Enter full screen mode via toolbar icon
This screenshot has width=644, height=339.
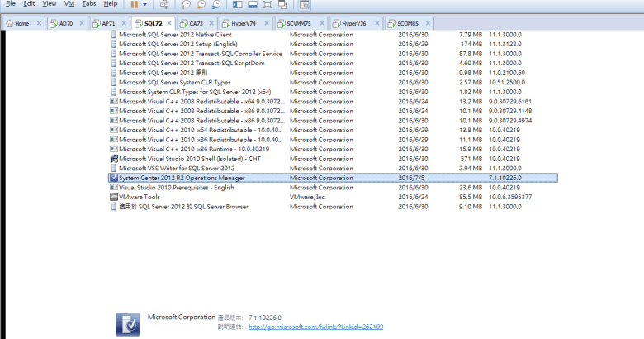point(268,4)
